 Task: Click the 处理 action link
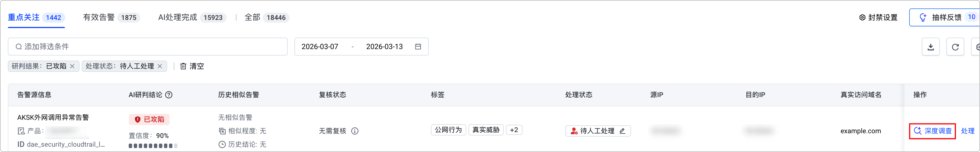click(967, 131)
